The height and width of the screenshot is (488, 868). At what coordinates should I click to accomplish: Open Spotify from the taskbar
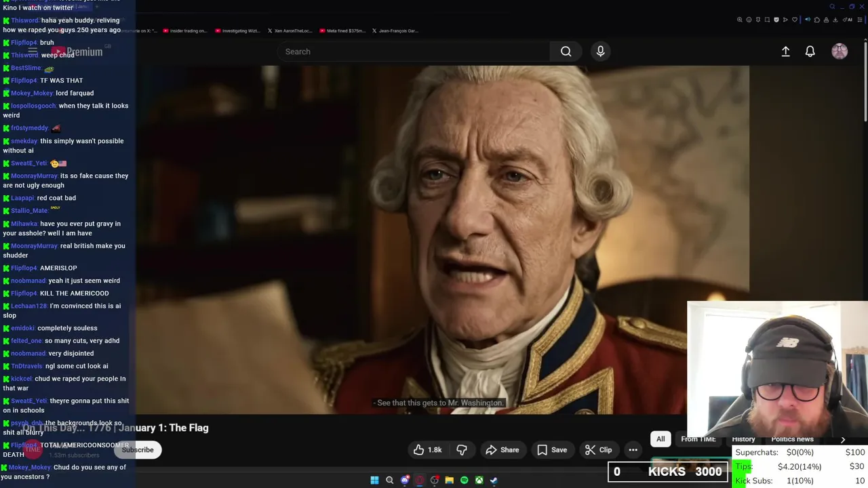464,481
